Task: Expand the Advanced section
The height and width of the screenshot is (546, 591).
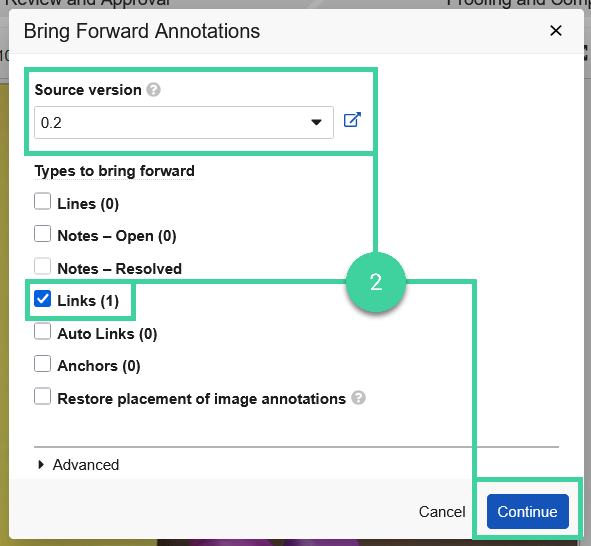Action: coord(78,465)
